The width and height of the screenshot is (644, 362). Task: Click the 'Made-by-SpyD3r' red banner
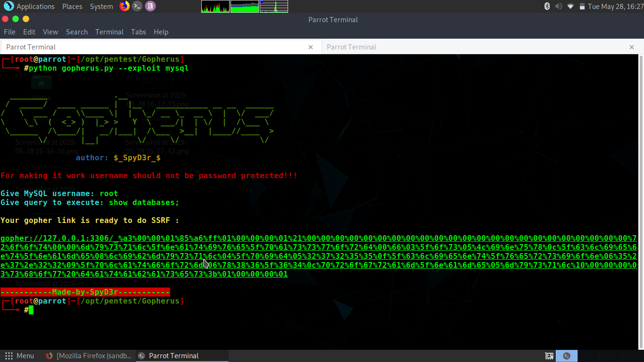[85, 292]
